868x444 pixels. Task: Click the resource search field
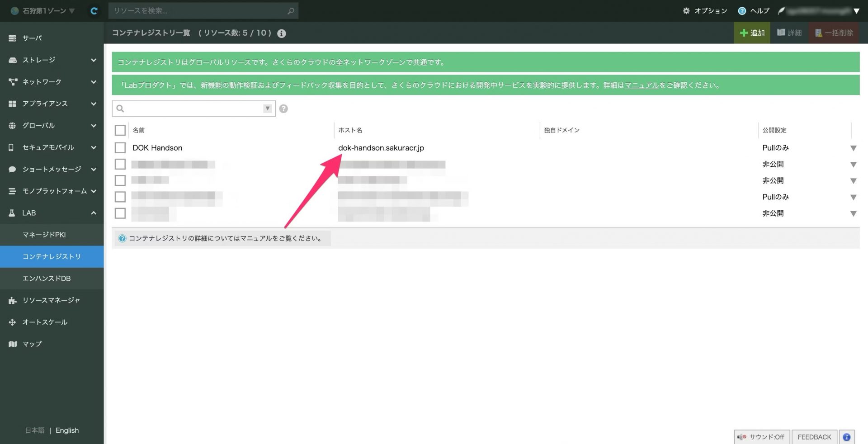click(x=199, y=11)
